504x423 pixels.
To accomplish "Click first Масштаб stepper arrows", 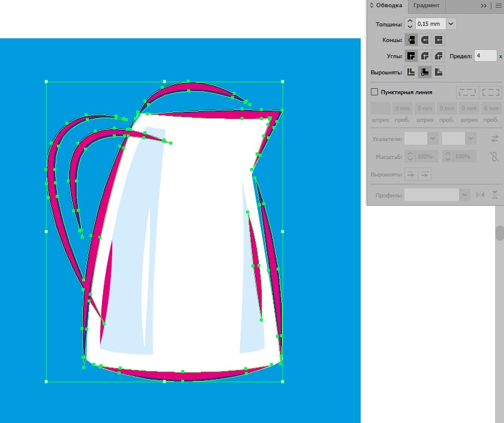I will coord(410,157).
